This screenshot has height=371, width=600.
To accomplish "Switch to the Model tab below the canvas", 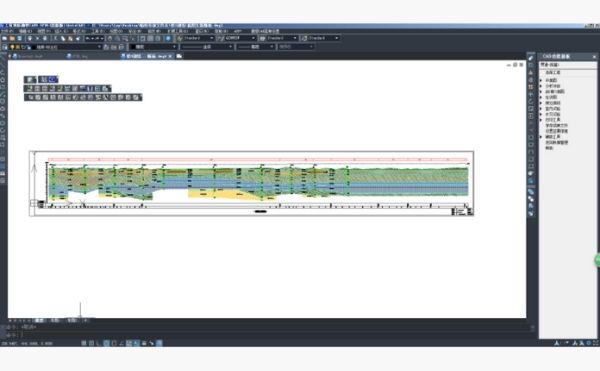I will (39, 321).
